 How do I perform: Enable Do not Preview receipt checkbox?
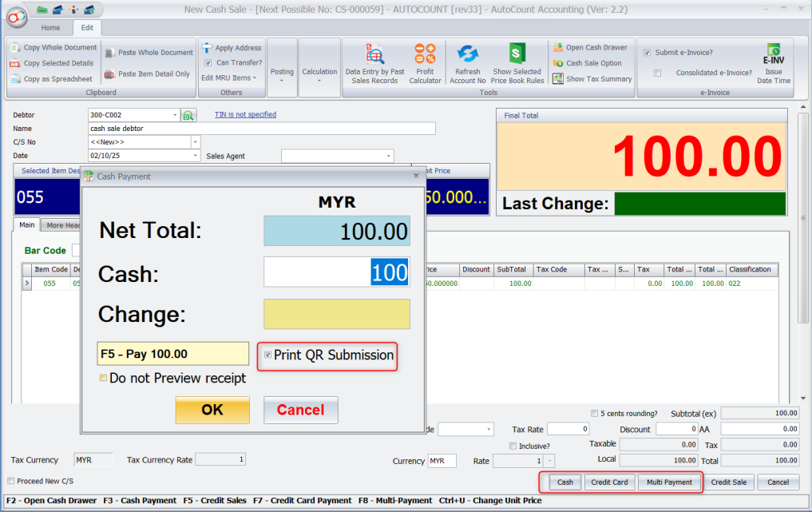pyautogui.click(x=103, y=378)
